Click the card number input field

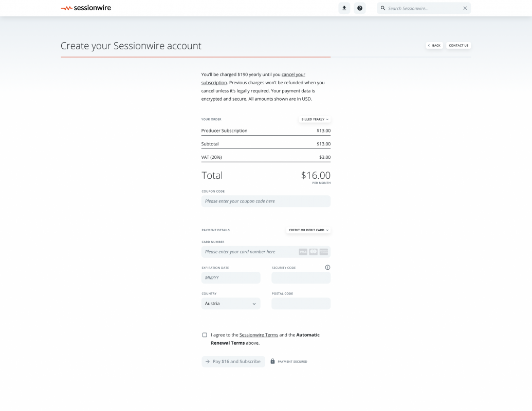click(249, 252)
